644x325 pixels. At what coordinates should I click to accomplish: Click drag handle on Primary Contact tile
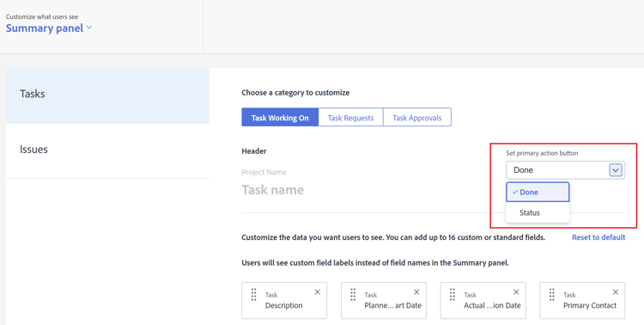coord(551,295)
